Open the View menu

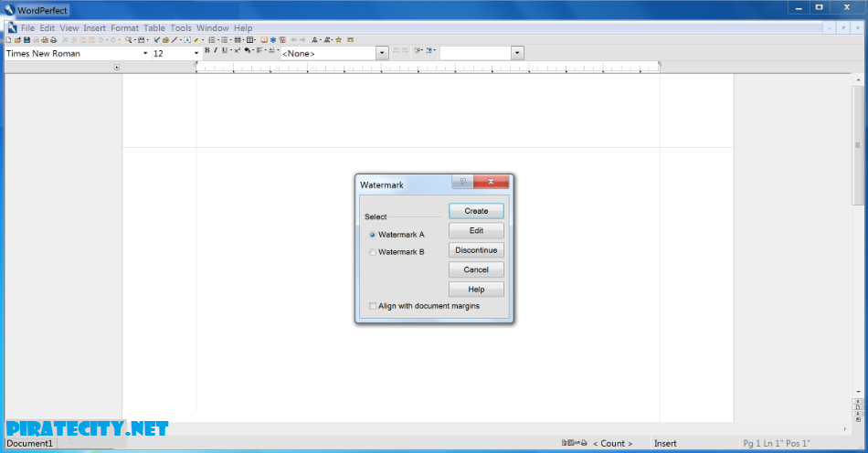pos(69,27)
